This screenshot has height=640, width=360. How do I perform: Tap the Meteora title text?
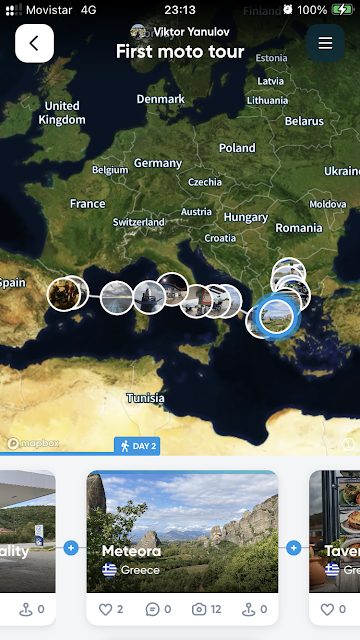click(131, 551)
